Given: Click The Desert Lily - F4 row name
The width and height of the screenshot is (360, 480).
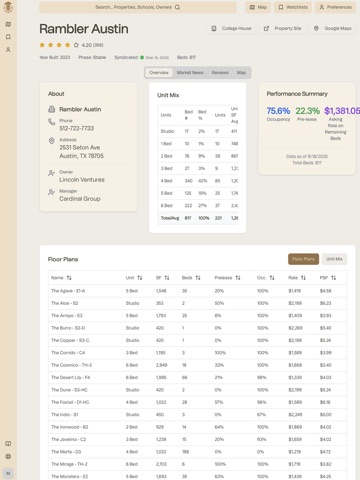Looking at the screenshot, I should click(x=70, y=377).
